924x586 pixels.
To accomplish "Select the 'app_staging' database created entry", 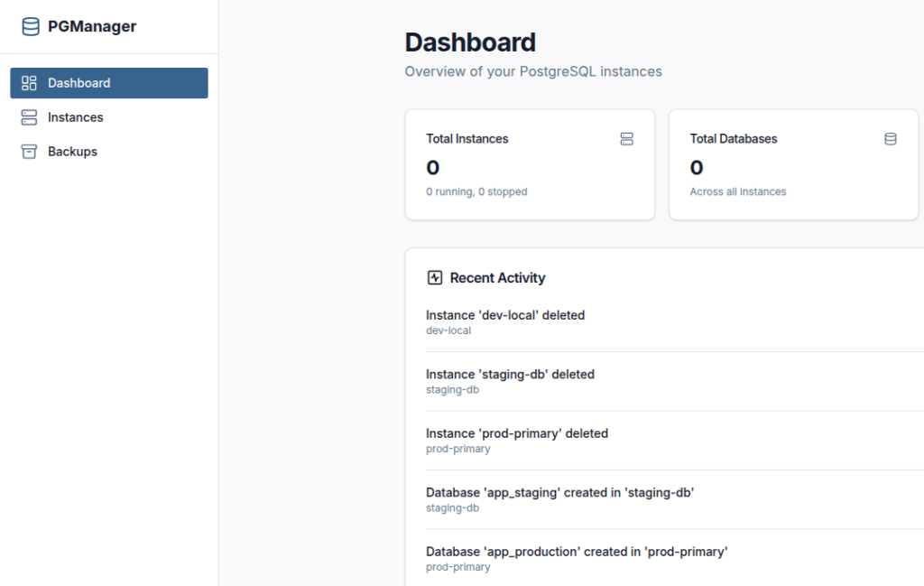I will click(x=675, y=499).
